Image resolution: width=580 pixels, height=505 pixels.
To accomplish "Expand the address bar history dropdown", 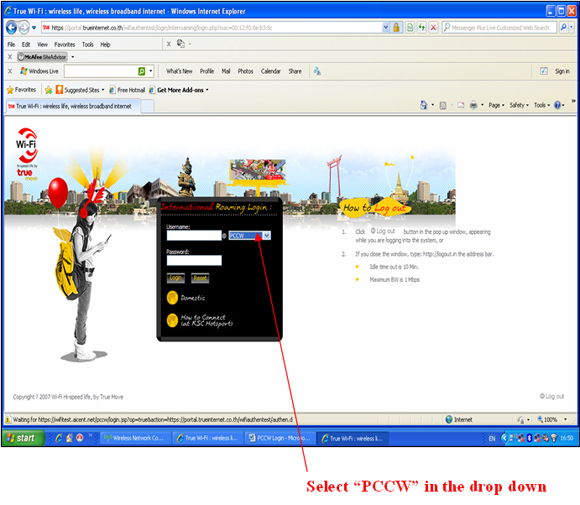I will click(x=386, y=27).
